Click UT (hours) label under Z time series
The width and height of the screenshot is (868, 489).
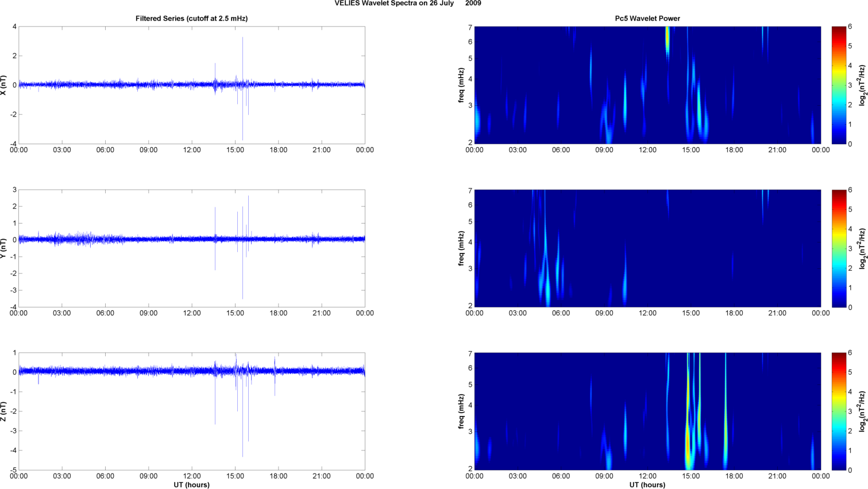click(192, 485)
